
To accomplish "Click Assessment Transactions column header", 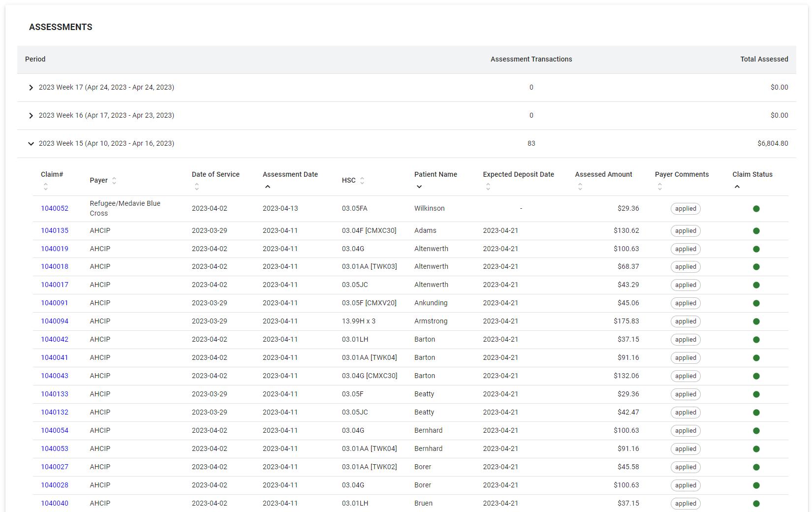I will (x=531, y=59).
